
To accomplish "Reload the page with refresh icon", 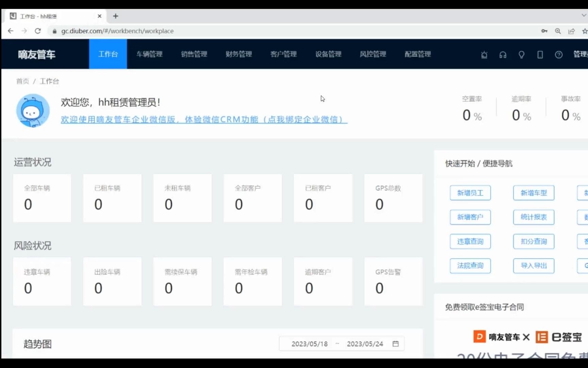I will 38,31.
